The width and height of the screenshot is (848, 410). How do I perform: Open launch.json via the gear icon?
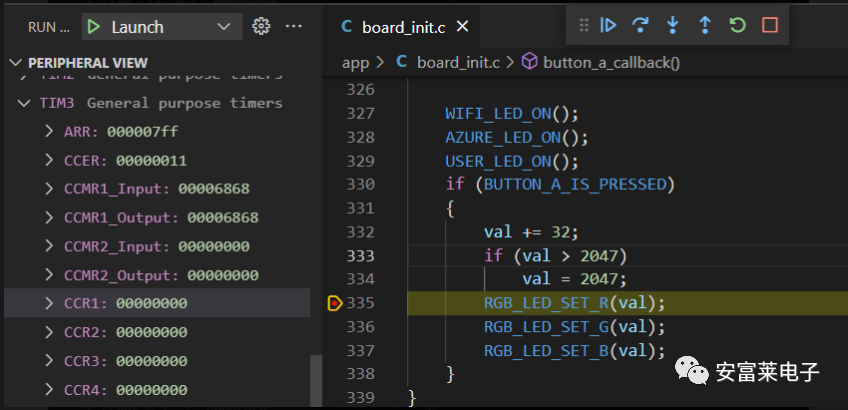coord(261,26)
